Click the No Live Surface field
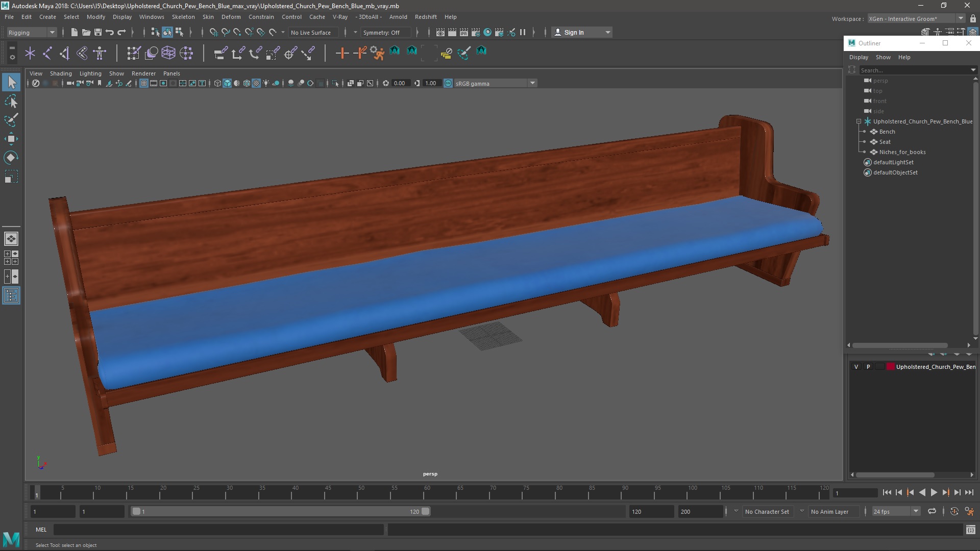 [311, 32]
